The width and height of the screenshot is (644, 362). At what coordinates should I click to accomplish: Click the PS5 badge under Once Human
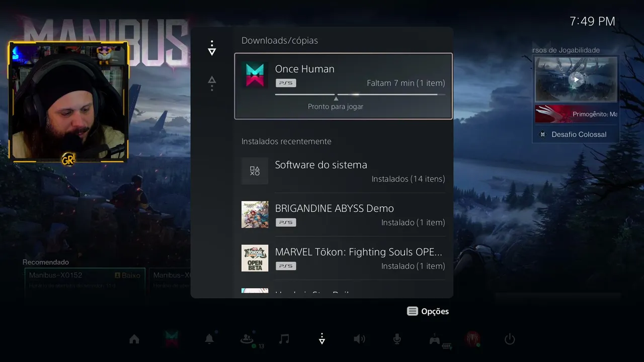click(286, 83)
